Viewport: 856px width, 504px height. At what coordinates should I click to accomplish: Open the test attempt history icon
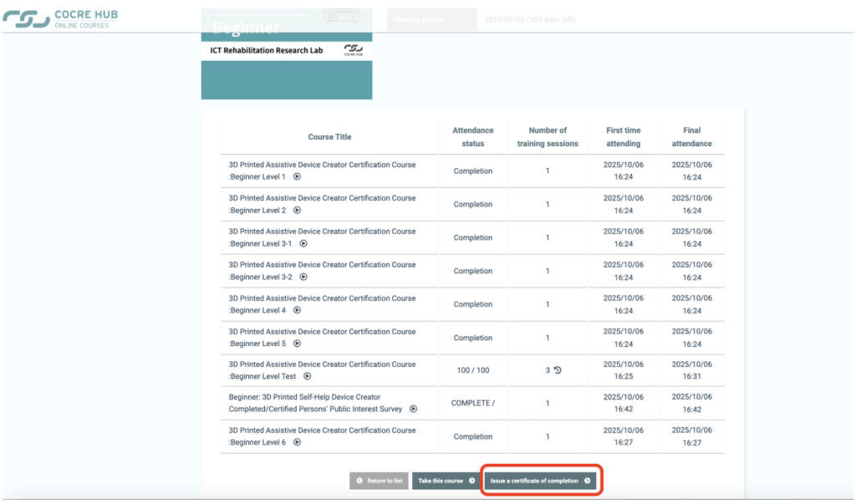pyautogui.click(x=558, y=370)
